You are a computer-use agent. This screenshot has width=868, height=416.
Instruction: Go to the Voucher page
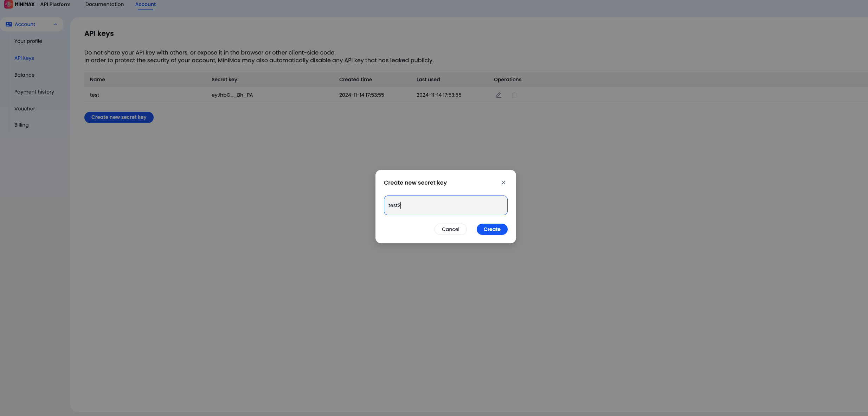coord(25,109)
